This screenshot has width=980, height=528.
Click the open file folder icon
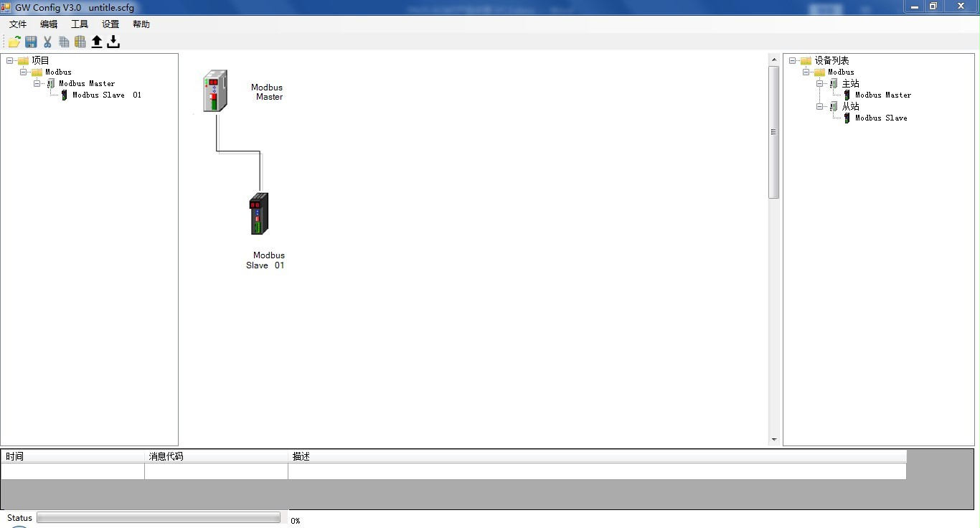click(x=14, y=42)
